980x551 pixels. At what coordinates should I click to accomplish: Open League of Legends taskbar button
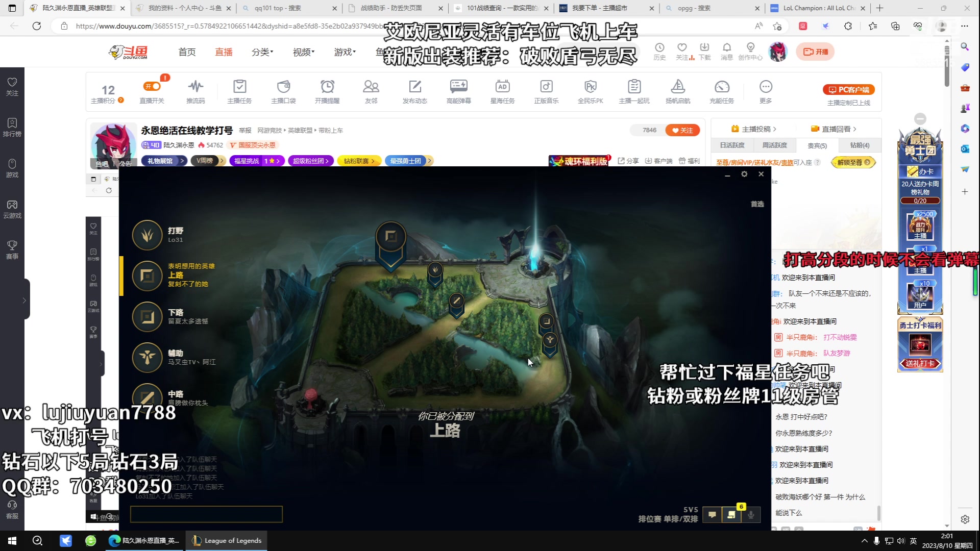[227, 541]
